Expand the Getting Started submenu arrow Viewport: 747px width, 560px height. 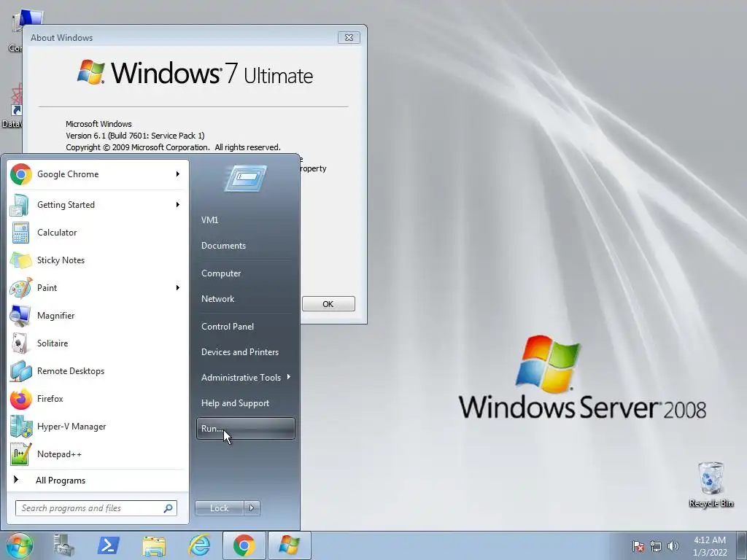(178, 205)
